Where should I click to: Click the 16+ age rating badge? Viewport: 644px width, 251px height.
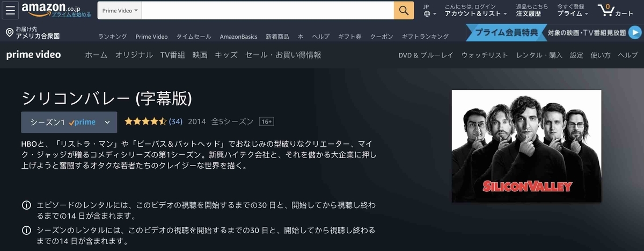coord(266,121)
